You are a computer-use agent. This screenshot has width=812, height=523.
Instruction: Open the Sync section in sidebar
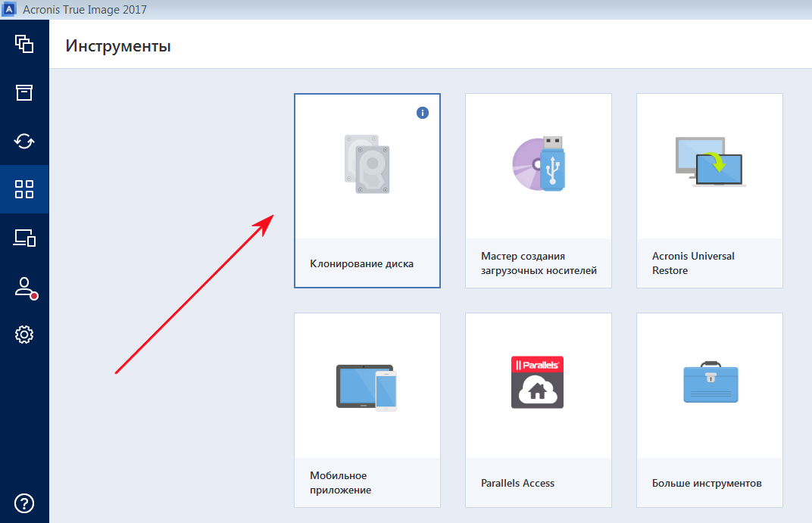point(23,142)
